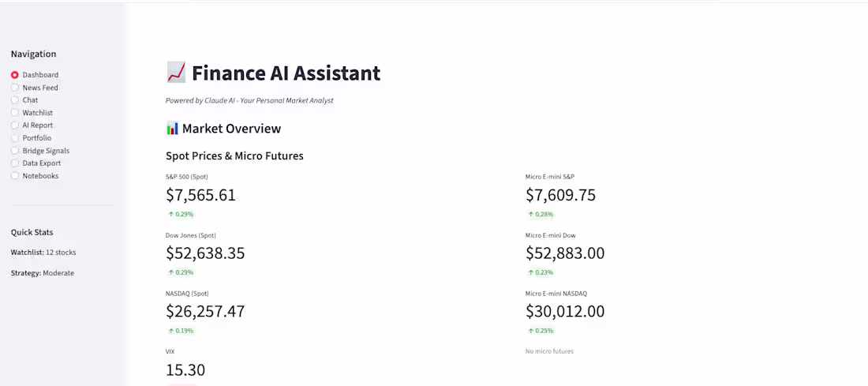
Task: Click the Micro E-mini NASDAQ 0.25% badge
Action: 541,332
